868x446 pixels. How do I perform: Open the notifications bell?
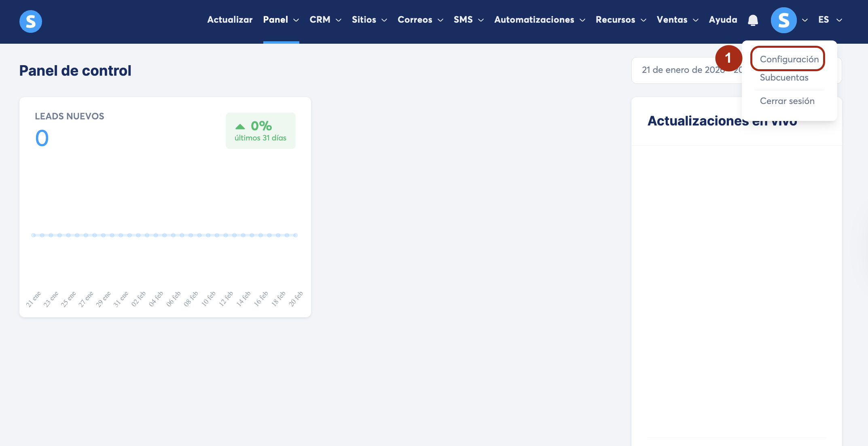pyautogui.click(x=753, y=20)
